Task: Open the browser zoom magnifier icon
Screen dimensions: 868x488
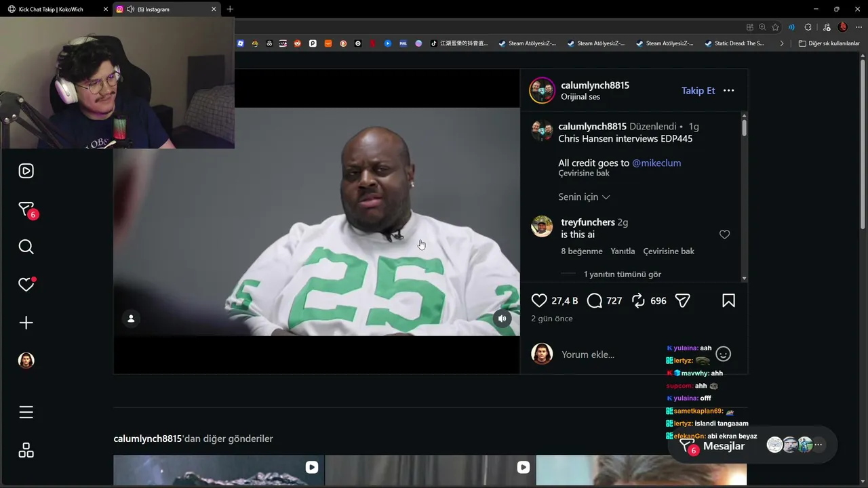Action: coord(762,27)
